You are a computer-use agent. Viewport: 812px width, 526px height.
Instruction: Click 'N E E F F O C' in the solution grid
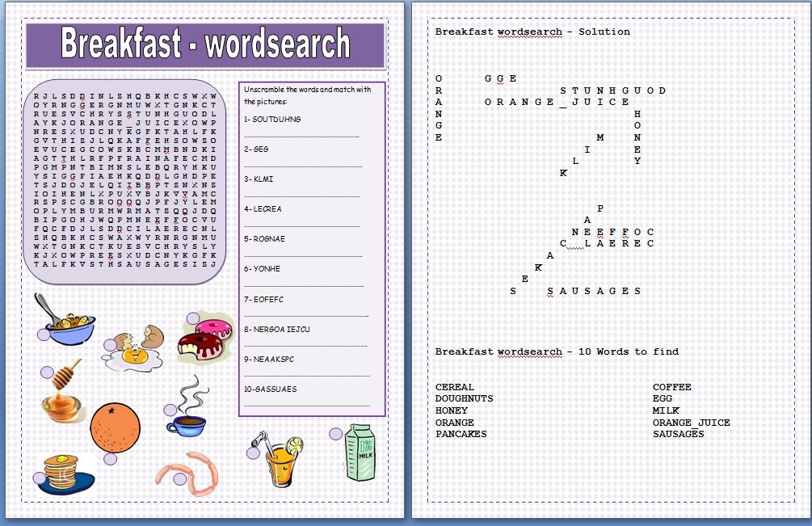pos(612,232)
